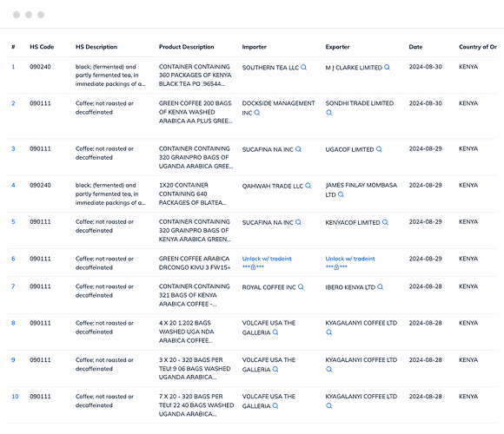The image size is (504, 434).
Task: Click product description GREEN COFFEE ARABICA DRCONGO
Action: pyautogui.click(x=195, y=263)
